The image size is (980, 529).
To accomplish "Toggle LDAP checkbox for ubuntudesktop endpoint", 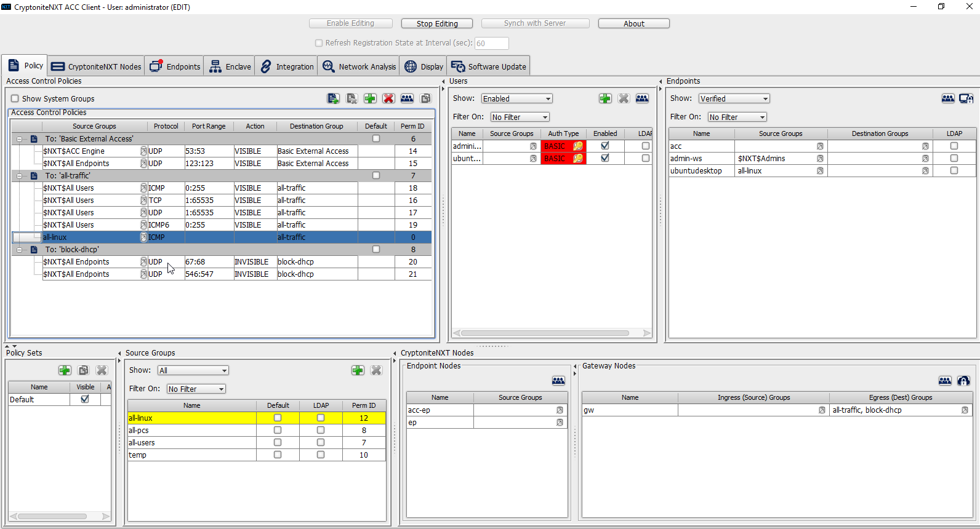I will (x=954, y=171).
